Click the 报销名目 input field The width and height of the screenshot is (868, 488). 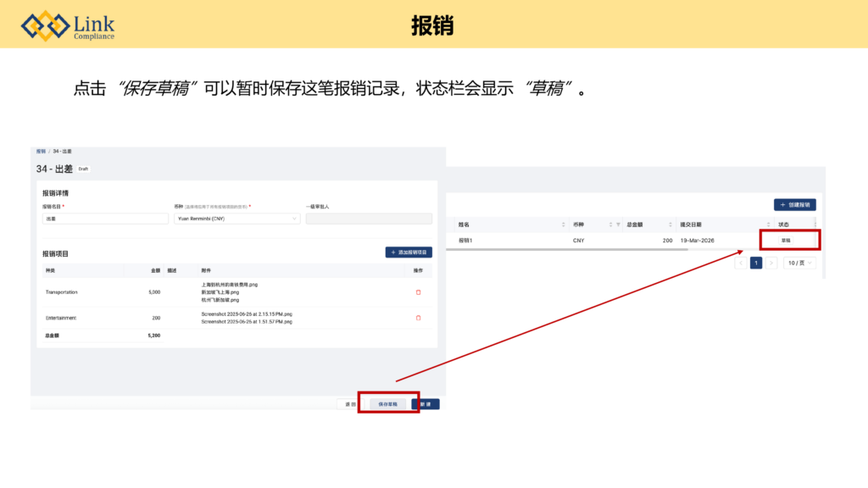tap(105, 219)
